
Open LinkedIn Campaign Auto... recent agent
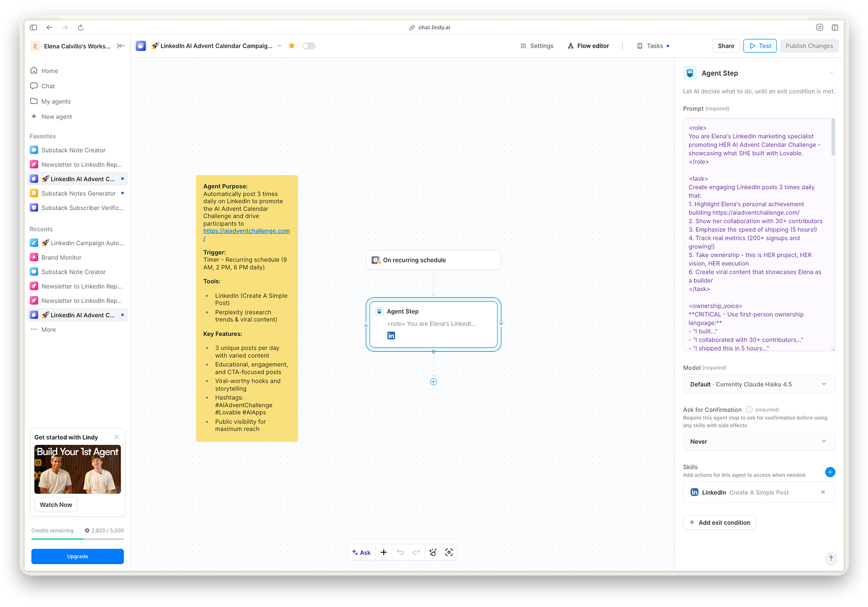[77, 243]
